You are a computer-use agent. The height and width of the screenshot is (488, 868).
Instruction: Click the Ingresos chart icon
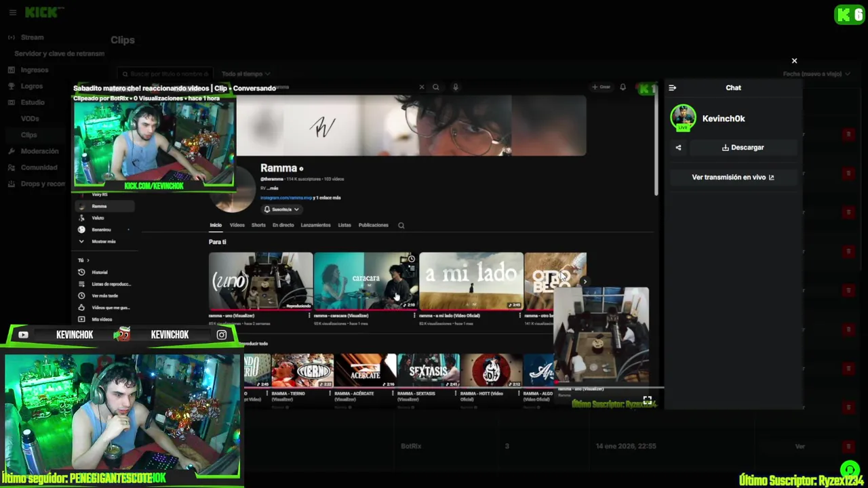(12, 70)
